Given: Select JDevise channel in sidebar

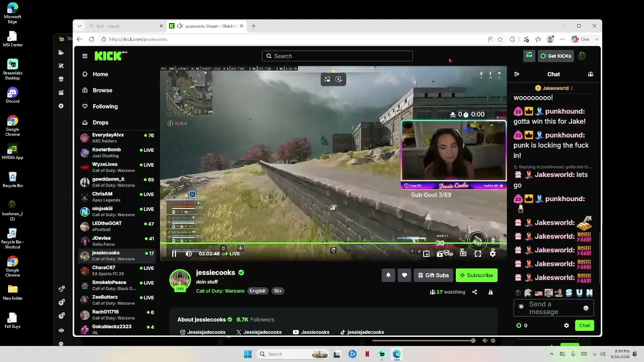Looking at the screenshot, I should pyautogui.click(x=117, y=241).
